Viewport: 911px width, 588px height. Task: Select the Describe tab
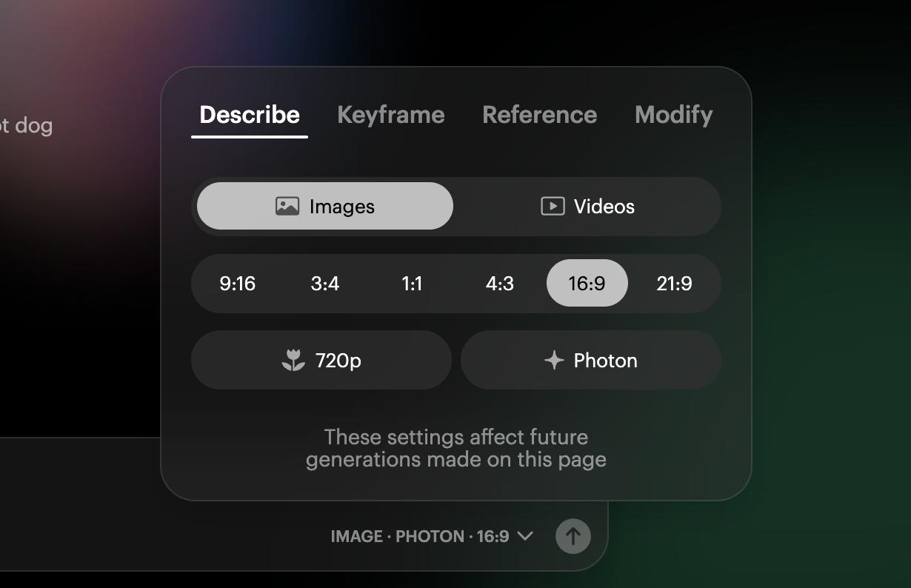[x=250, y=115]
